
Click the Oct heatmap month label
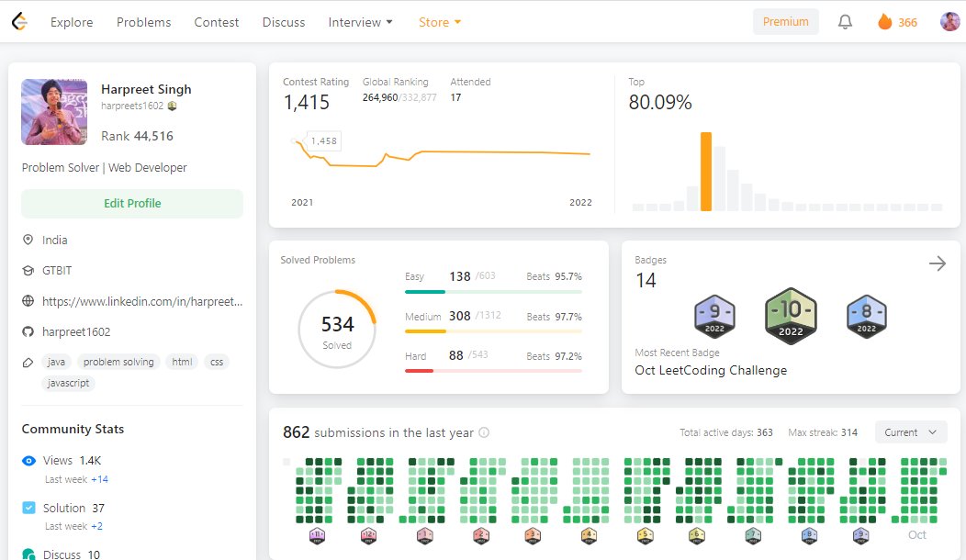916,534
